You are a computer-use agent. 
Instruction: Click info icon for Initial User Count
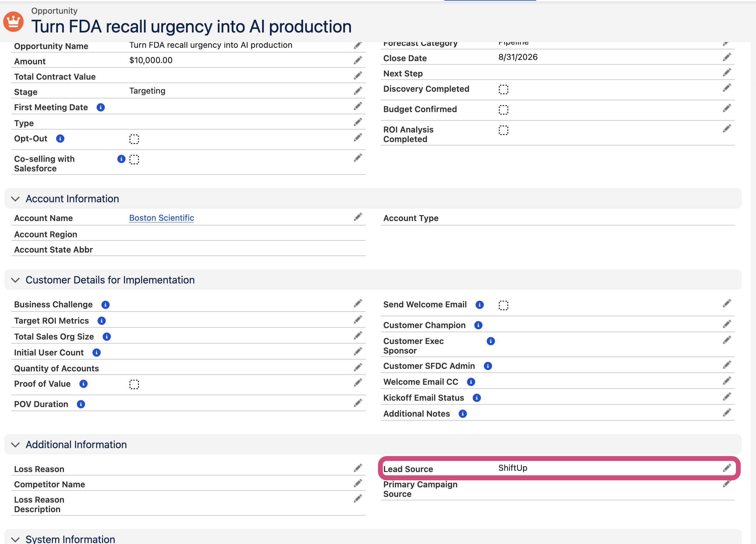(97, 353)
